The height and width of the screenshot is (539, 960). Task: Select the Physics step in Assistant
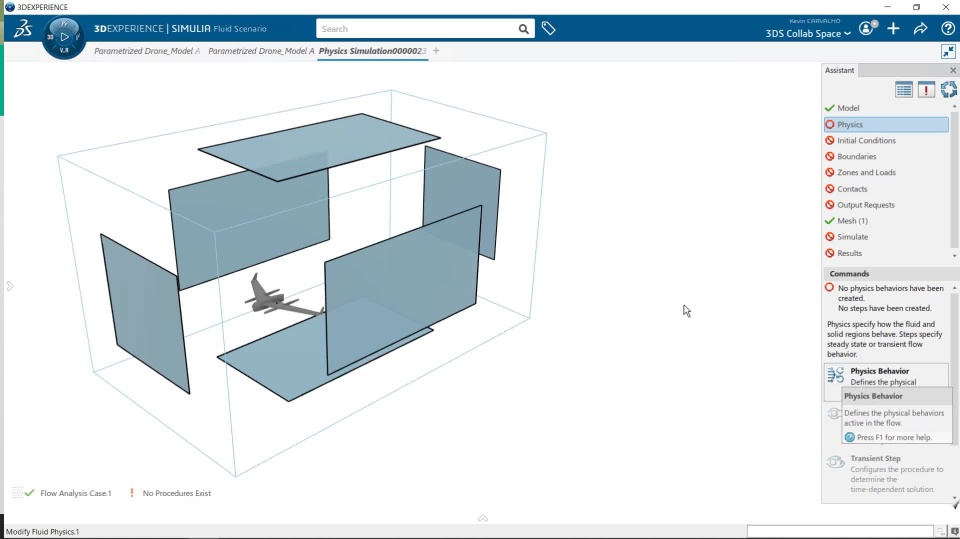[886, 124]
